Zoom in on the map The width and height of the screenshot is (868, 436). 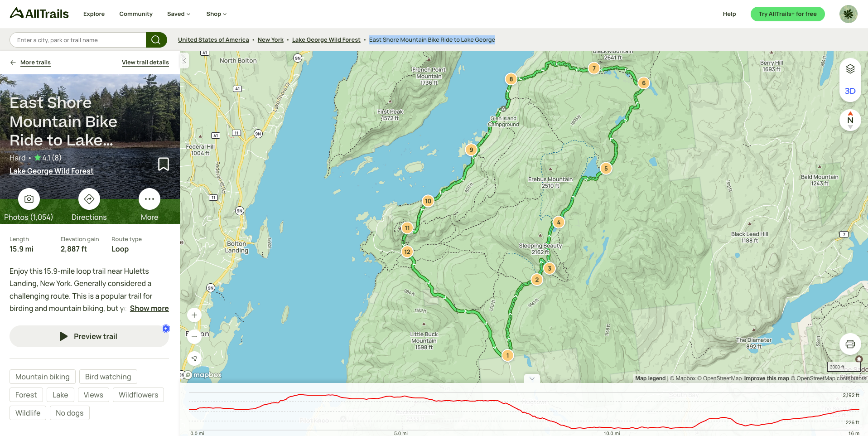[194, 315]
